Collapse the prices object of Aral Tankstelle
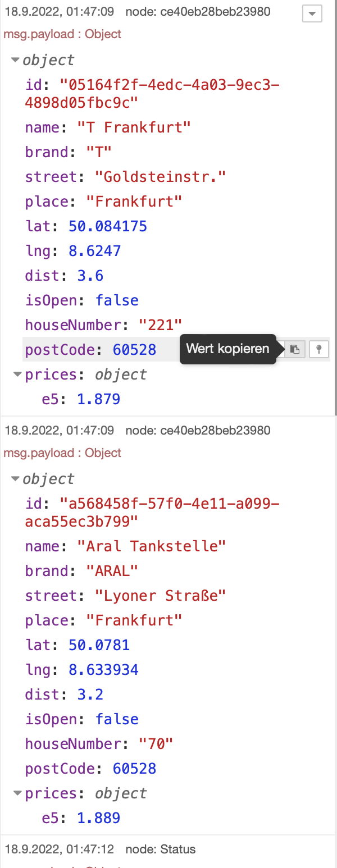This screenshot has height=868, width=337. coord(18,793)
